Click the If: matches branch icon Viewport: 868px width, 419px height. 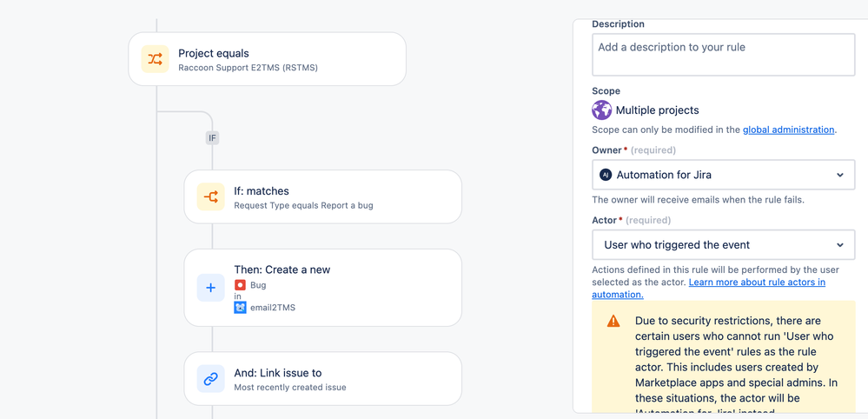pos(211,196)
